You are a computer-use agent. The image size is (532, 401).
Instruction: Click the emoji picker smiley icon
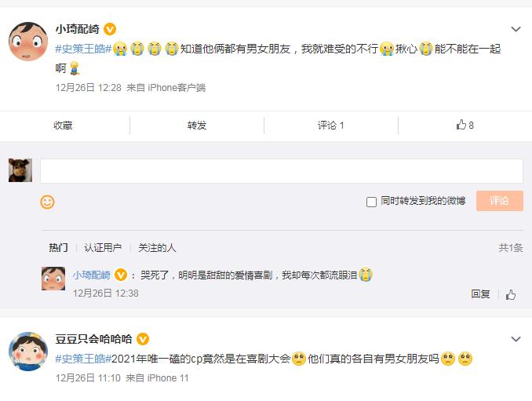point(47,202)
